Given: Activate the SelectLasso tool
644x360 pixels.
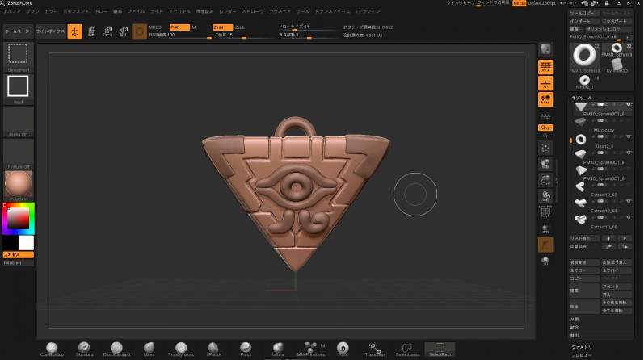Looking at the screenshot, I should pos(407,348).
